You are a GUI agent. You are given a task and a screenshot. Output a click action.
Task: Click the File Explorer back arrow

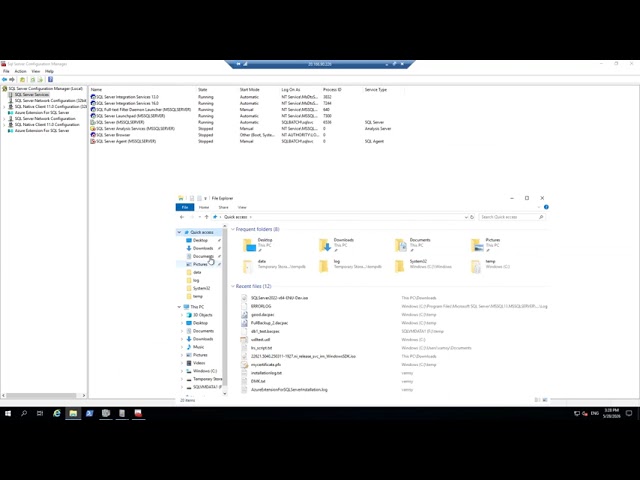click(182, 217)
